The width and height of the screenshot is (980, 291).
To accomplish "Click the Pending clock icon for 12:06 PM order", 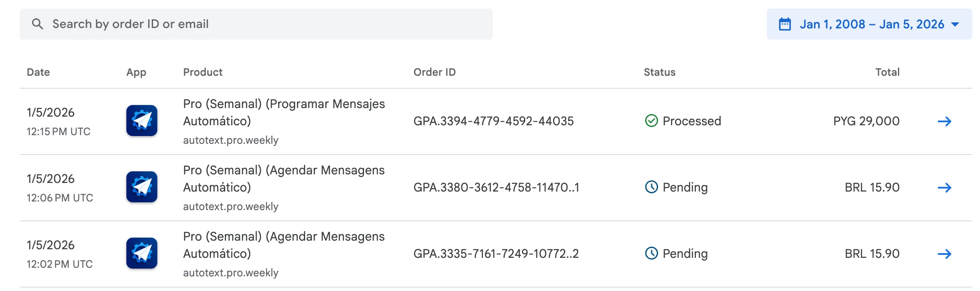I will point(652,187).
